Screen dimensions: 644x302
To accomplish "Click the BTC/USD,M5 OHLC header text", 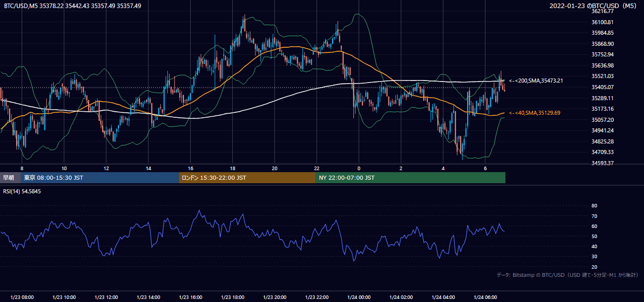I will (73, 6).
